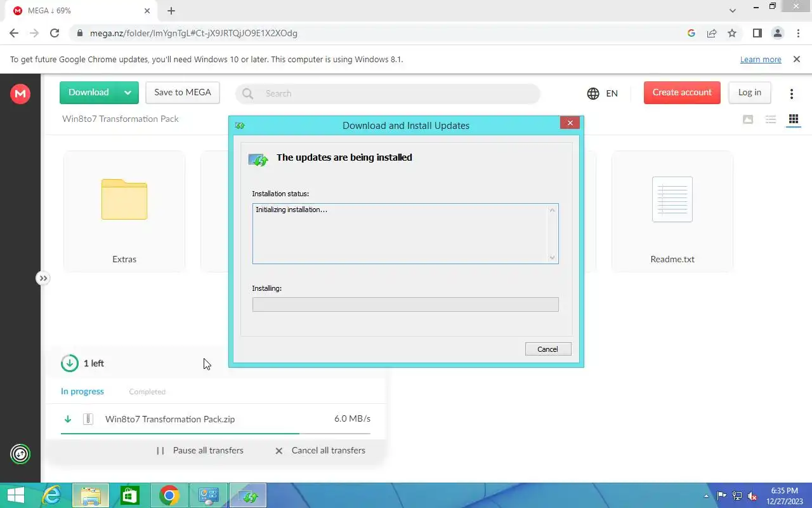
Task: Click the green Download button
Action: pos(89,93)
